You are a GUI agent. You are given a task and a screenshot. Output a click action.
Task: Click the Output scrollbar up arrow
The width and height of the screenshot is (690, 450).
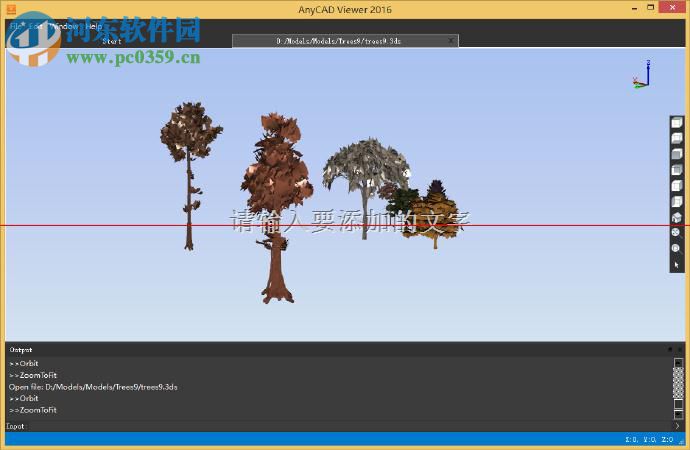[x=678, y=363]
